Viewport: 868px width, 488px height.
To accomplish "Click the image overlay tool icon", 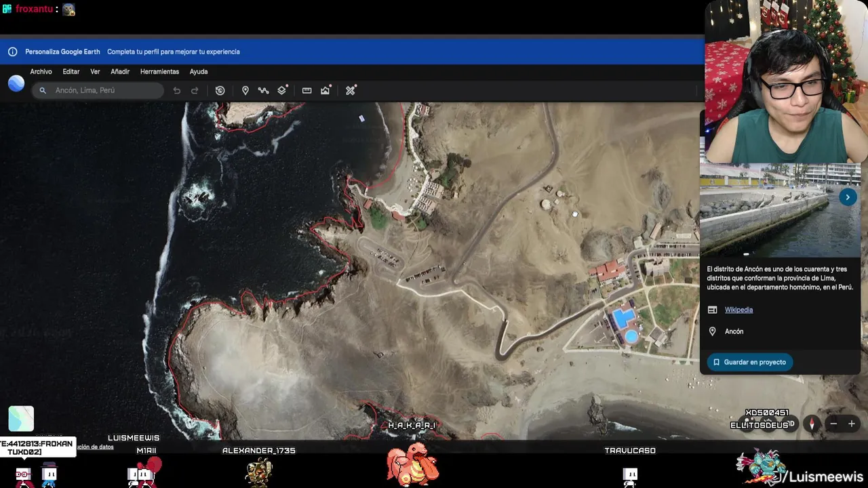I will pyautogui.click(x=326, y=90).
